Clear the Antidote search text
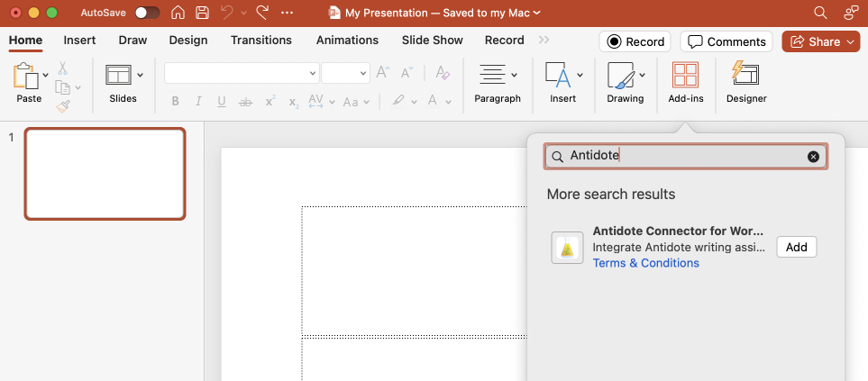Image resolution: width=868 pixels, height=381 pixels. click(813, 157)
